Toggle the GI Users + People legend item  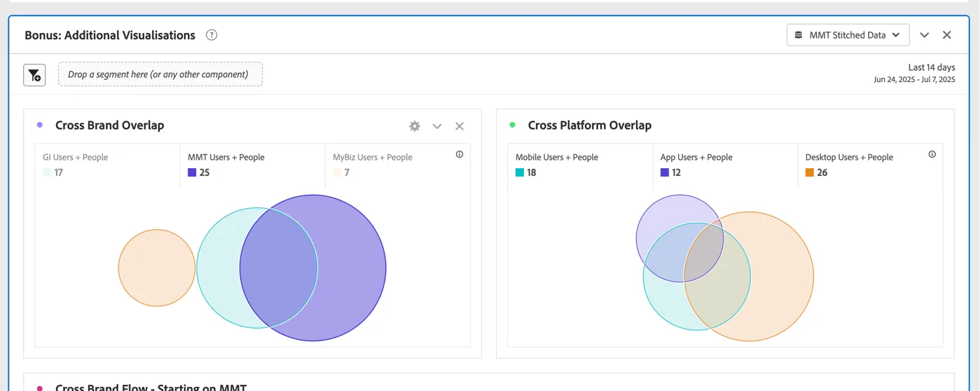(107, 165)
